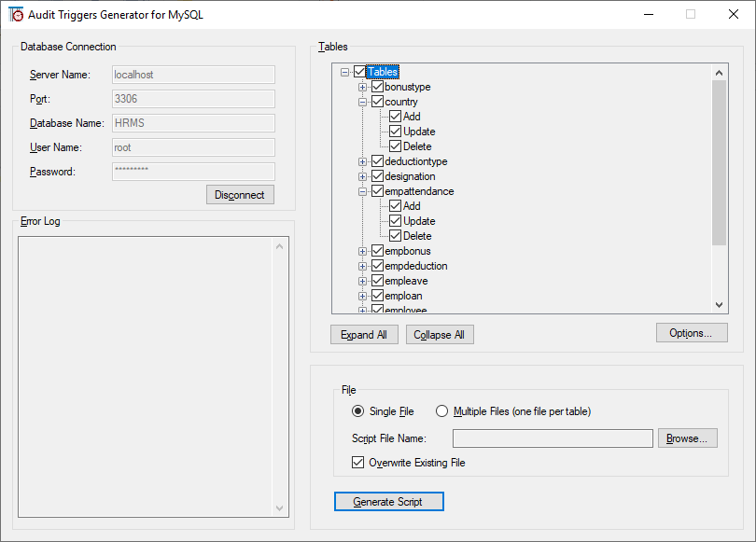Click the Audit Triggers Generator app icon
This screenshot has height=542, width=756.
click(x=15, y=14)
